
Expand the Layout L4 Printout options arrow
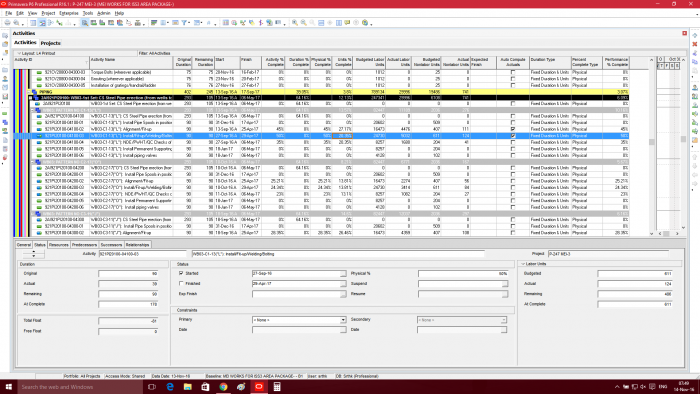coord(19,53)
